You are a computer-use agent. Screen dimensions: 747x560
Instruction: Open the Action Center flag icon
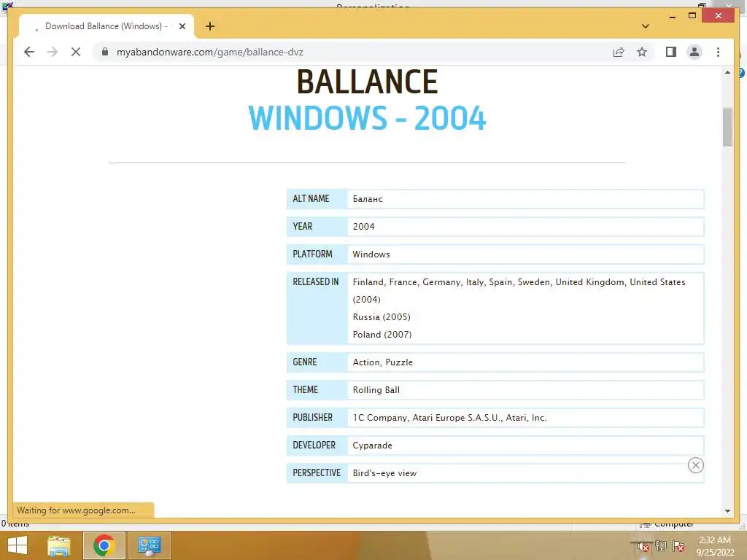(679, 546)
